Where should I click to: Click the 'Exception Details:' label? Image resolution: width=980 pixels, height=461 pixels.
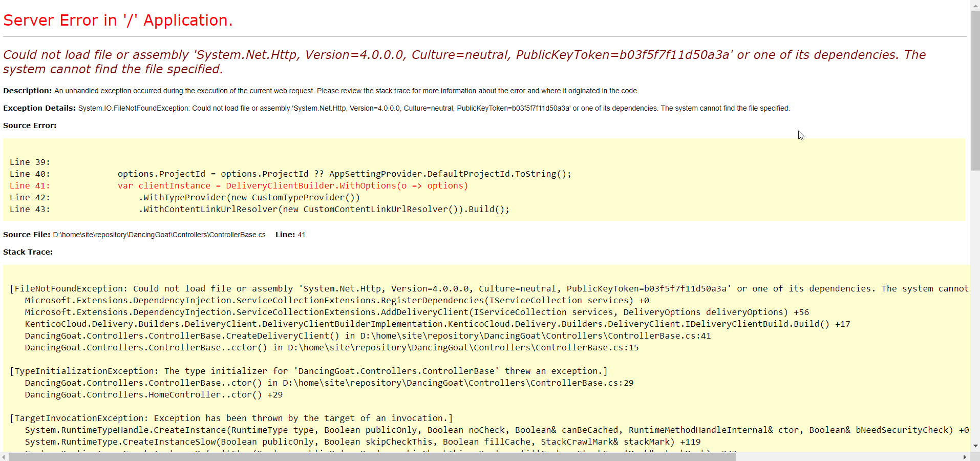point(39,108)
